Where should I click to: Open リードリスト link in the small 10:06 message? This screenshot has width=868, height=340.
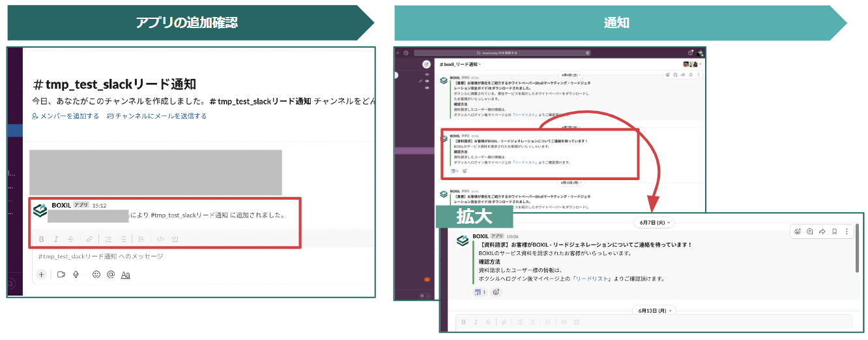525,162
